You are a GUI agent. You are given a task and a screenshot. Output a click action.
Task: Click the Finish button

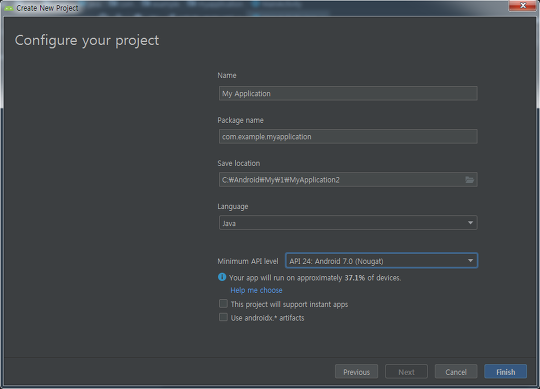[x=506, y=372]
